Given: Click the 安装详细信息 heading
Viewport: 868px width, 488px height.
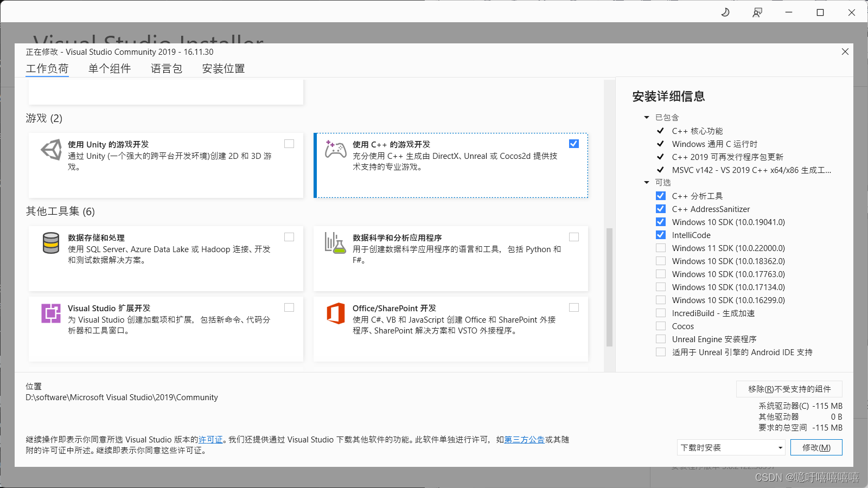Looking at the screenshot, I should (x=668, y=97).
